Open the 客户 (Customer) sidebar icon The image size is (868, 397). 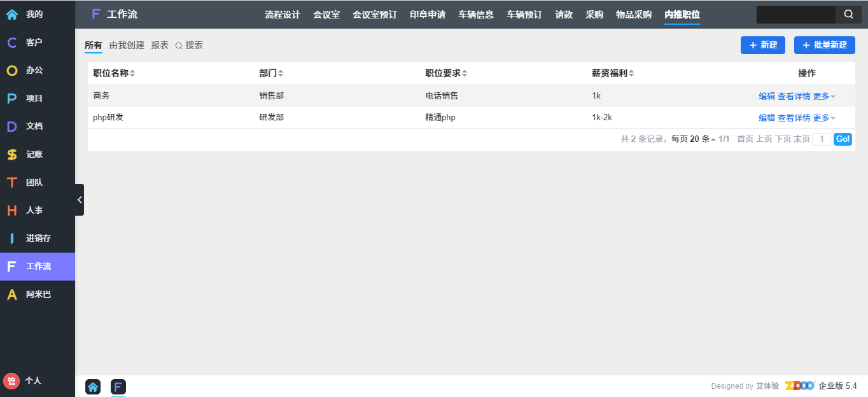click(x=12, y=43)
